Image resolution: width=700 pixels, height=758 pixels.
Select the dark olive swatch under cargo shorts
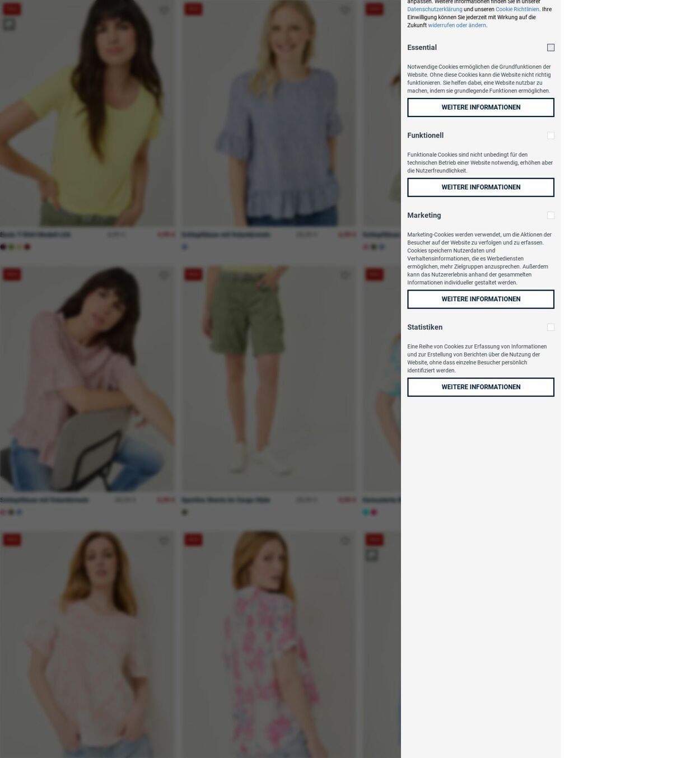coord(184,512)
